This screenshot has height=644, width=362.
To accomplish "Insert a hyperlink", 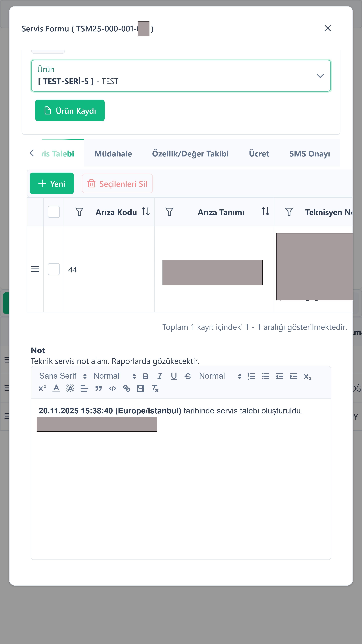I will tap(127, 388).
